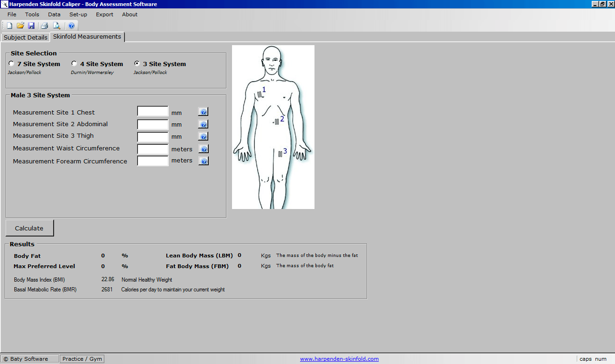The width and height of the screenshot is (615, 364).
Task: Click the toolbar Help question mark icon
Action: point(71,26)
